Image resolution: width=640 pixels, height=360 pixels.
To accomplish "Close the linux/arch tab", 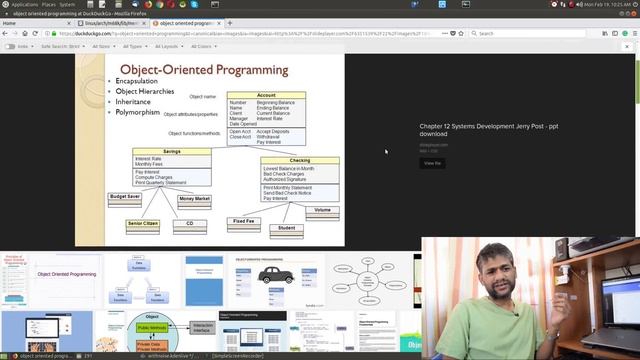I will tap(144, 24).
